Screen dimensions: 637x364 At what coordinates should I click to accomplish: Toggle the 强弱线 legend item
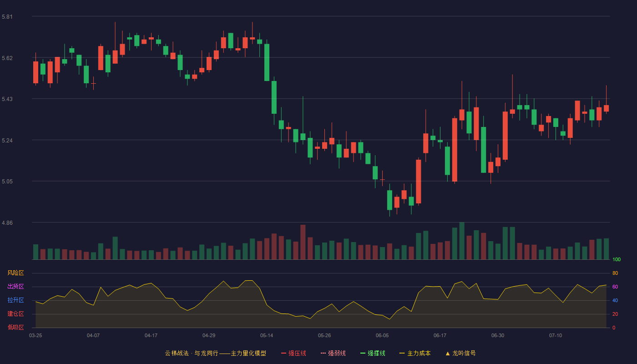click(x=333, y=353)
